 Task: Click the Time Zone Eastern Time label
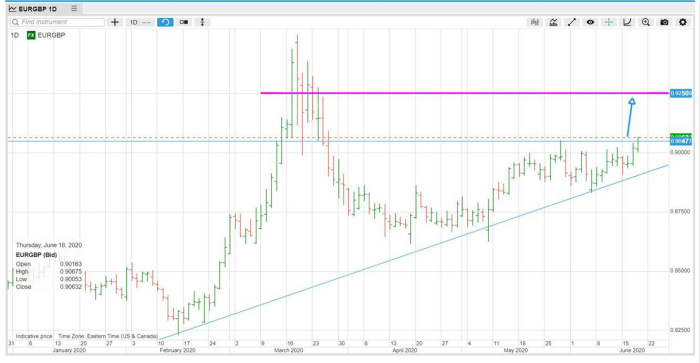pos(108,336)
